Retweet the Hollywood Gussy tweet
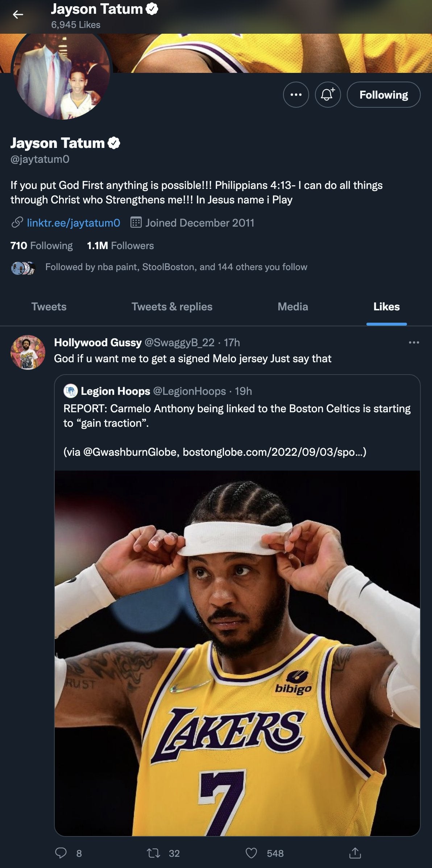This screenshot has width=432, height=868. pos(154,853)
